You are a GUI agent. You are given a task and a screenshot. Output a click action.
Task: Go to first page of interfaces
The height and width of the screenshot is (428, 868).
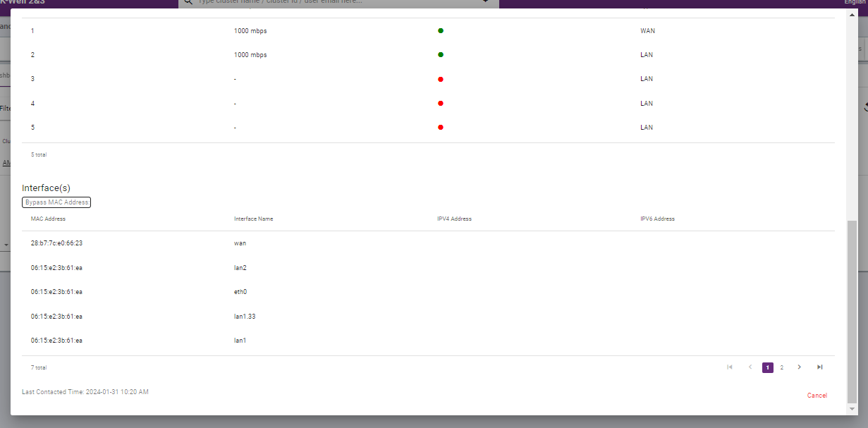pos(729,367)
